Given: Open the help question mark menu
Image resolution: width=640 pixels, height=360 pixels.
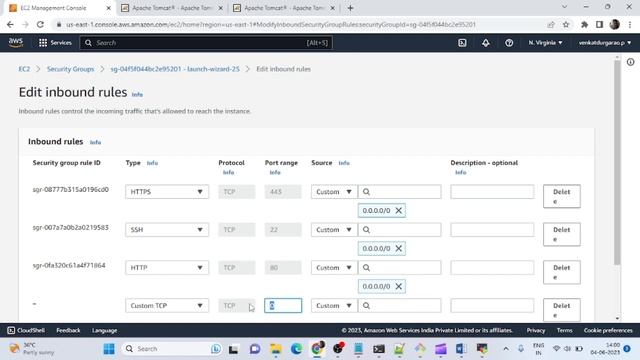Looking at the screenshot, I should click(509, 42).
